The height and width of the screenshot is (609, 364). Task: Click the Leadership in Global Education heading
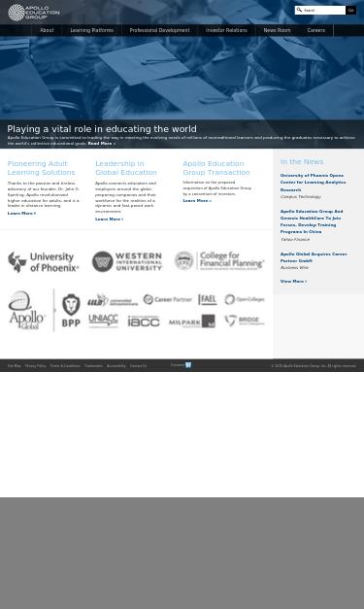pos(126,168)
